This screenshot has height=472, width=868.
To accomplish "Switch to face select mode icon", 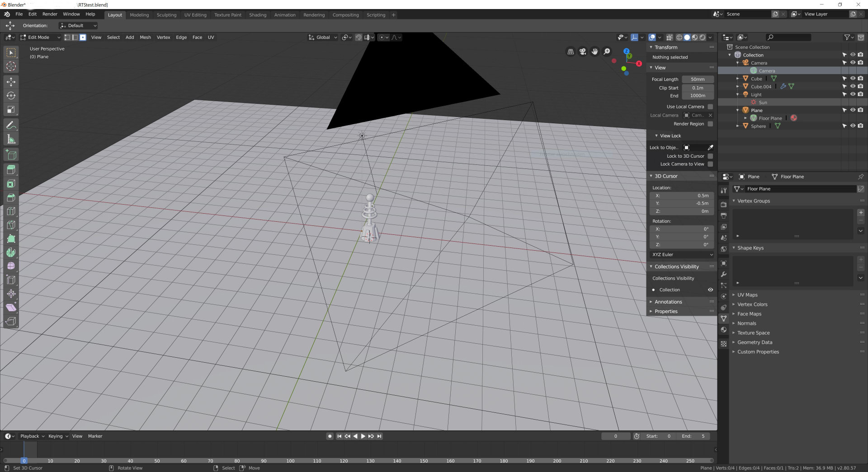I will [x=83, y=37].
